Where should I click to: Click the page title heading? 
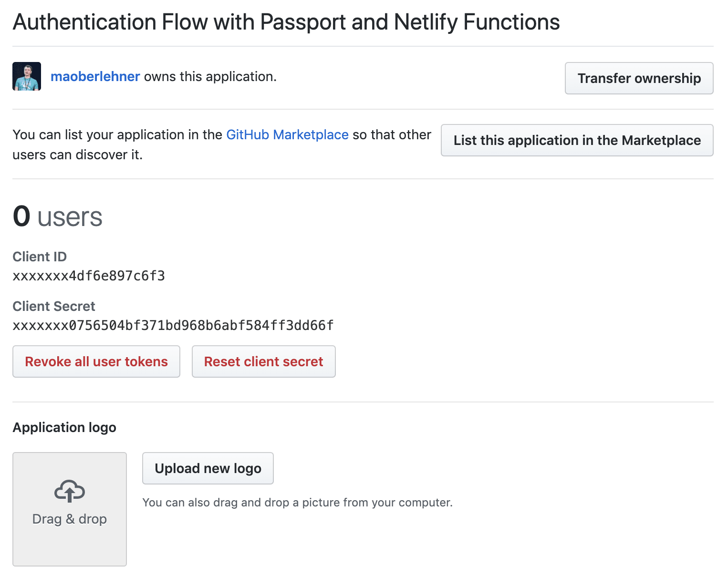(286, 22)
